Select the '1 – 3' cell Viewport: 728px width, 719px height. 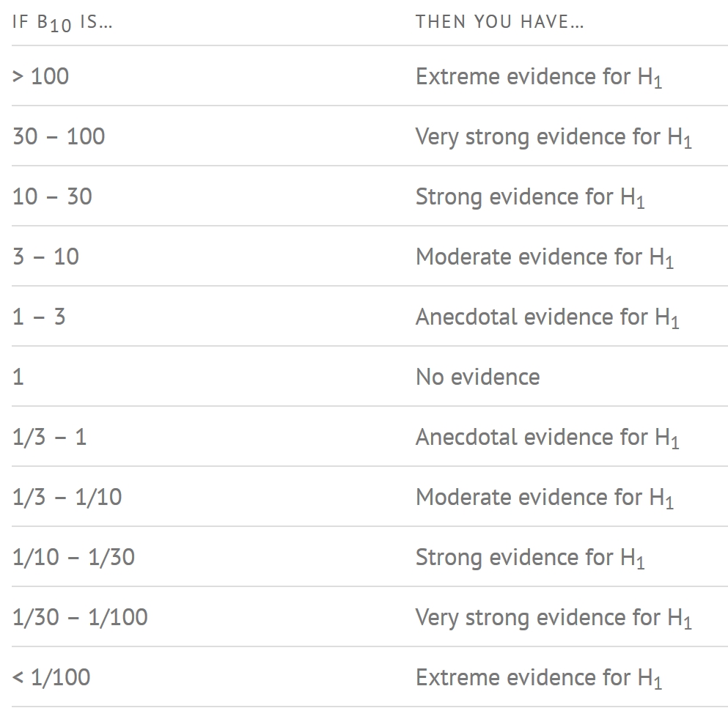click(x=39, y=317)
